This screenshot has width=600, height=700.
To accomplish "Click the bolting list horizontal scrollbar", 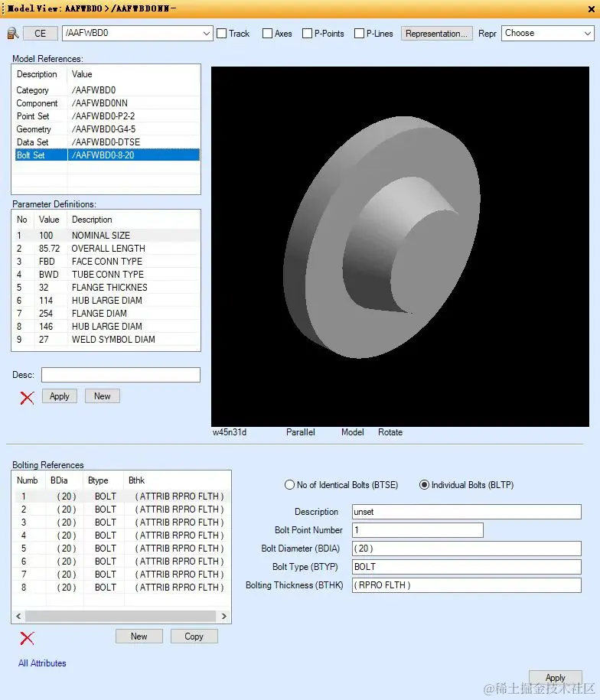I will tap(121, 616).
